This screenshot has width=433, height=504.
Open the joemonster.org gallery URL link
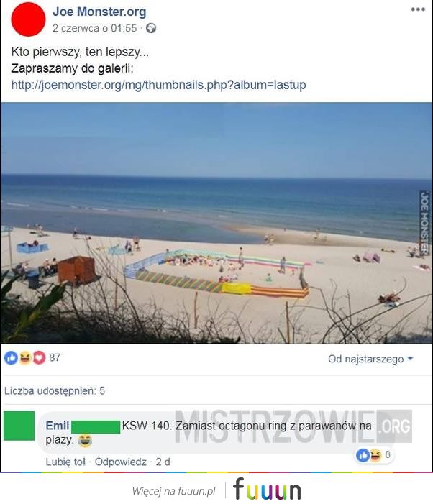point(158,85)
